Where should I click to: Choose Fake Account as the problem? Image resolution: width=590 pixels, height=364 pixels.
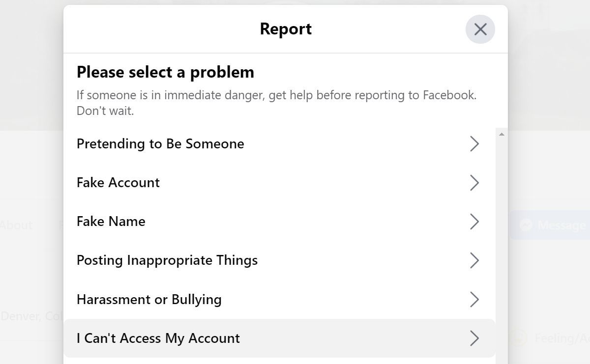[x=118, y=183]
